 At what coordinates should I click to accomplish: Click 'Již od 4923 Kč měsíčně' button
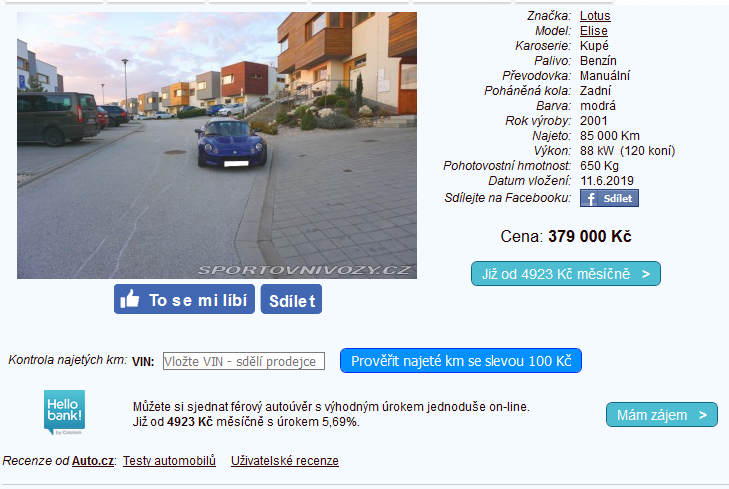pyautogui.click(x=566, y=274)
